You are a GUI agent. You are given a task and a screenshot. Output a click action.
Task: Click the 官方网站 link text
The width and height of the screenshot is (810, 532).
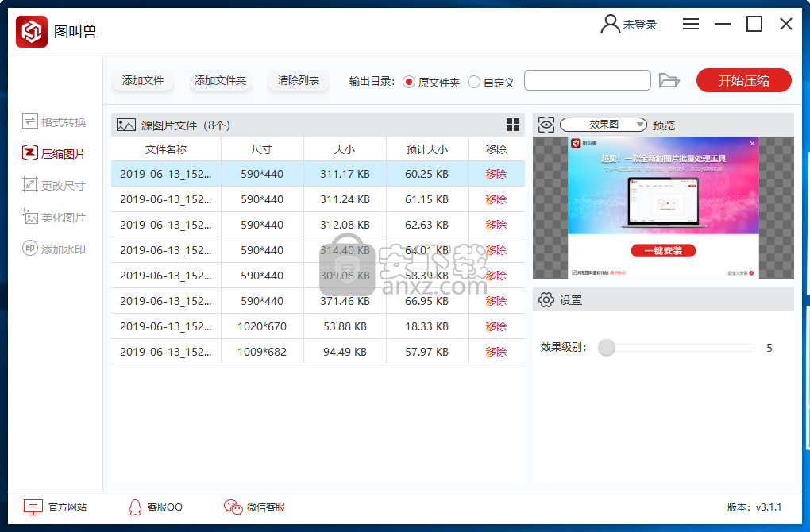pyautogui.click(x=67, y=507)
